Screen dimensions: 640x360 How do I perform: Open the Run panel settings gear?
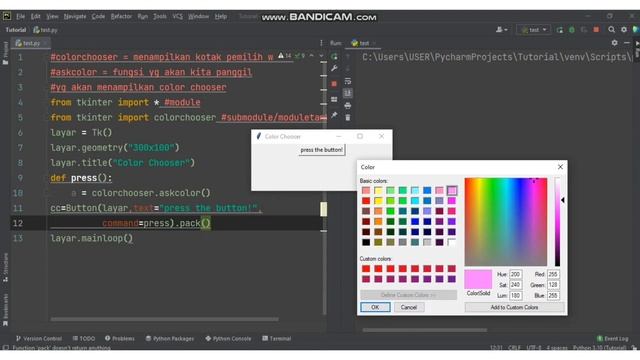tap(615, 43)
